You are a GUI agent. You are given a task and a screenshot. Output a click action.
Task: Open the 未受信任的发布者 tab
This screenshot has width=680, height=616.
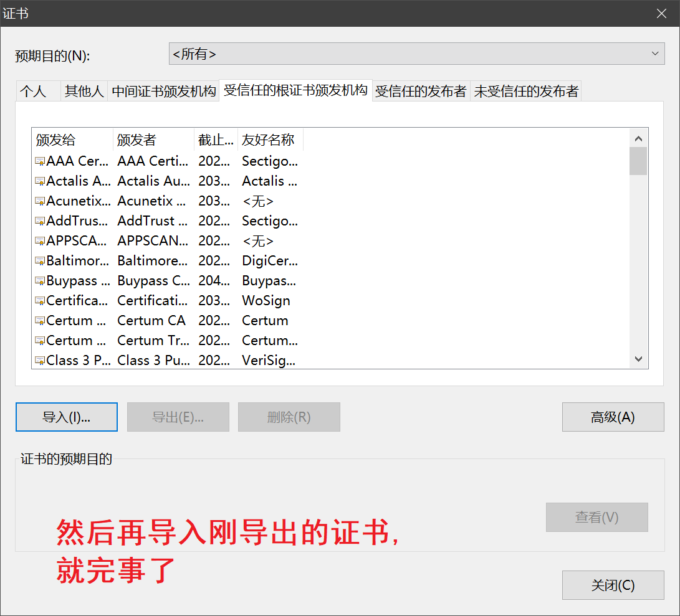(x=526, y=91)
